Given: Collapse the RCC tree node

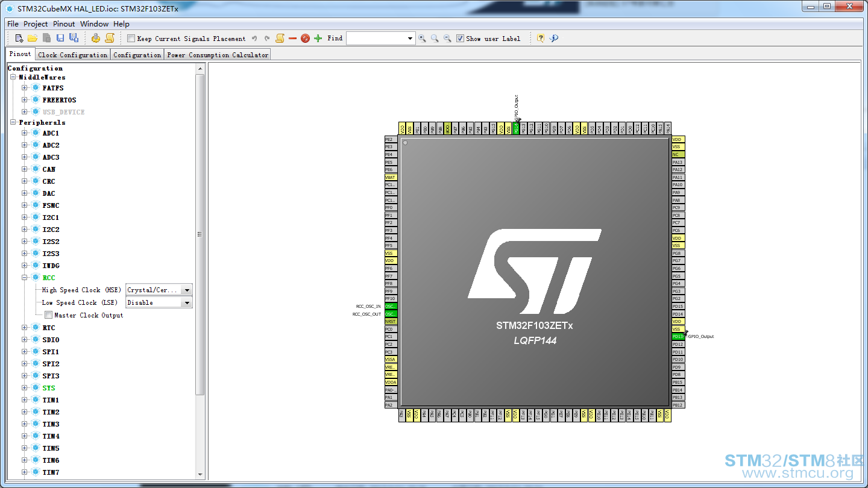Looking at the screenshot, I should coord(25,278).
